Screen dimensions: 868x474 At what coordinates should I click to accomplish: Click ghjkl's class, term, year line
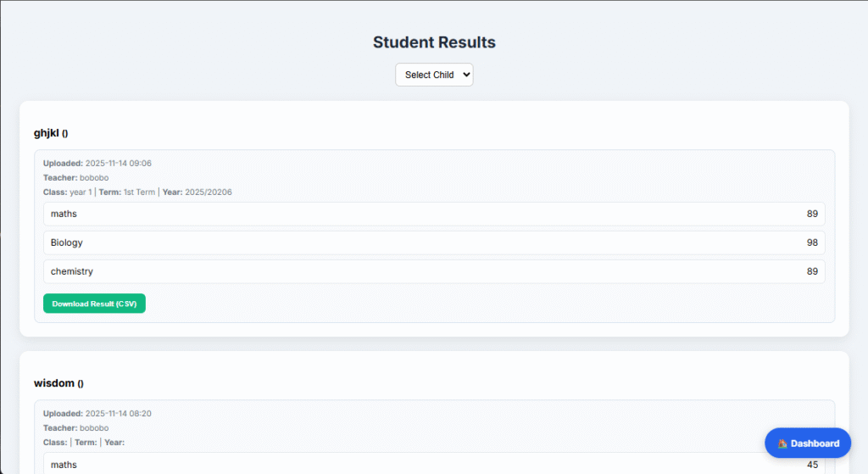pos(137,192)
